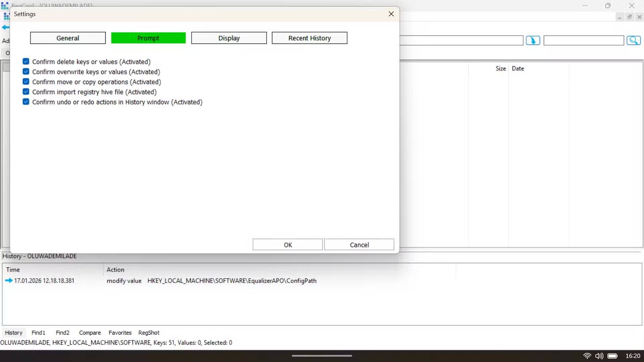Click the Wi-Fi icon in system tray

(x=587, y=356)
